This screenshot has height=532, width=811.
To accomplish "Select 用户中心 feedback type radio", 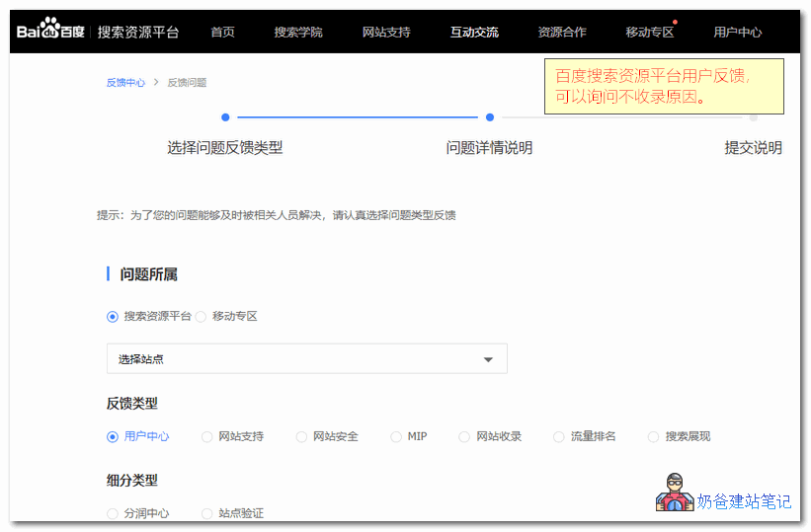I will [113, 437].
